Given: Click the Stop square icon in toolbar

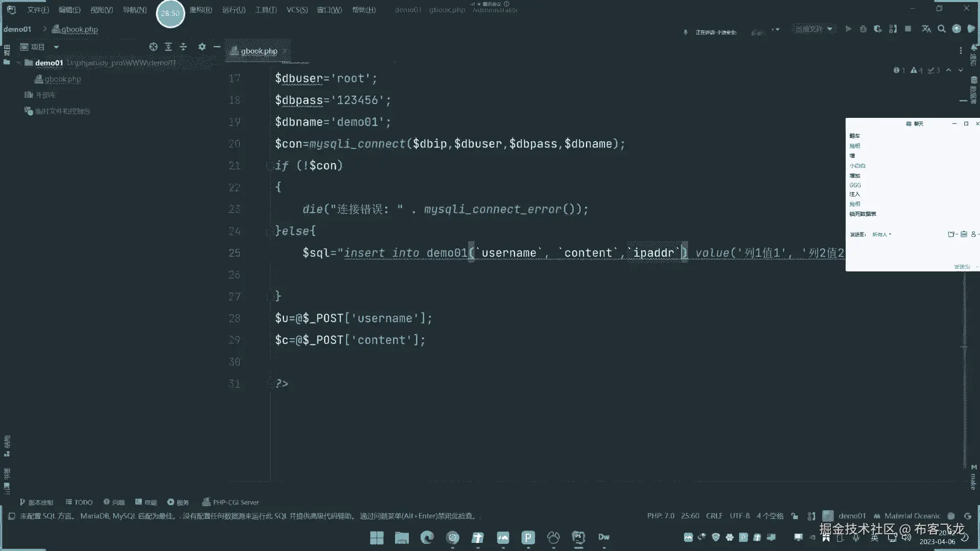Looking at the screenshot, I should [x=908, y=29].
